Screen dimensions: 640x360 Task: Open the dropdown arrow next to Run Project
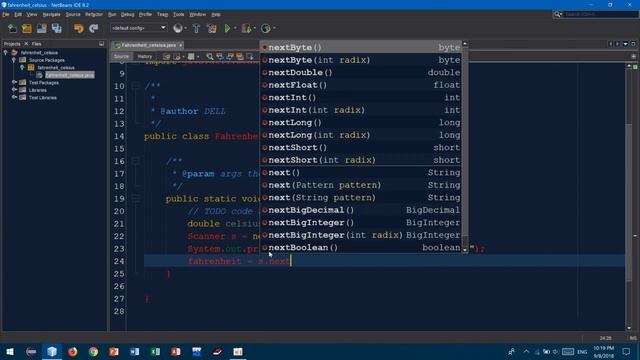point(235,28)
